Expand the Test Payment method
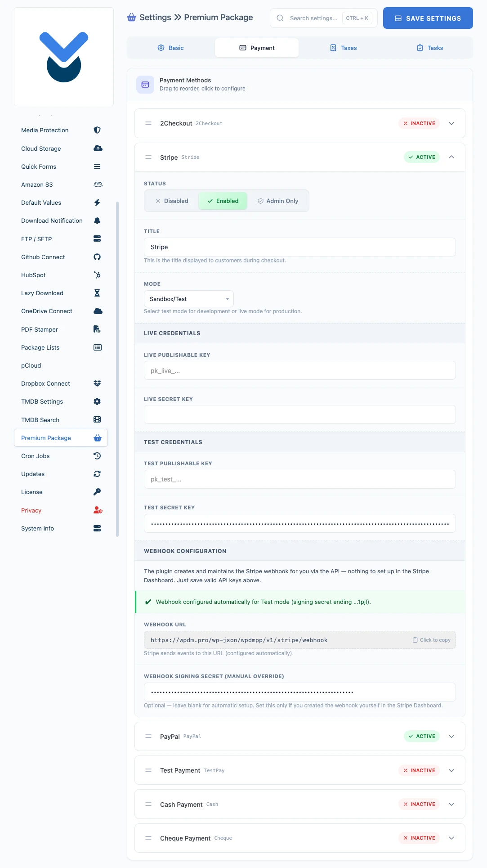 pyautogui.click(x=451, y=770)
